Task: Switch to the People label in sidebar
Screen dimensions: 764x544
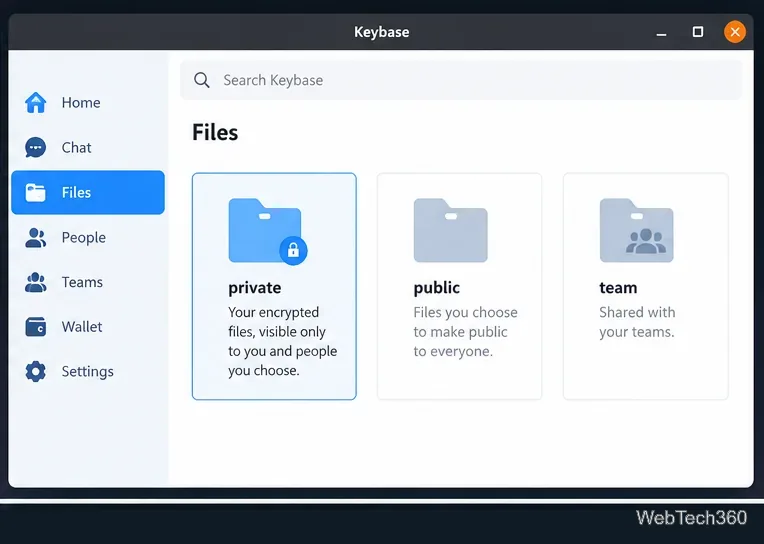Action: click(x=84, y=237)
